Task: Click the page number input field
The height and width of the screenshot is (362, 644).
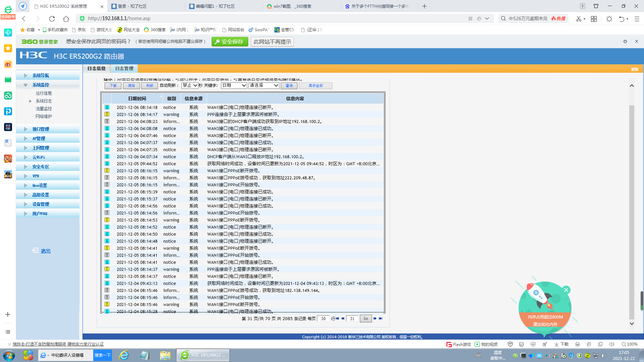Action: point(352,319)
